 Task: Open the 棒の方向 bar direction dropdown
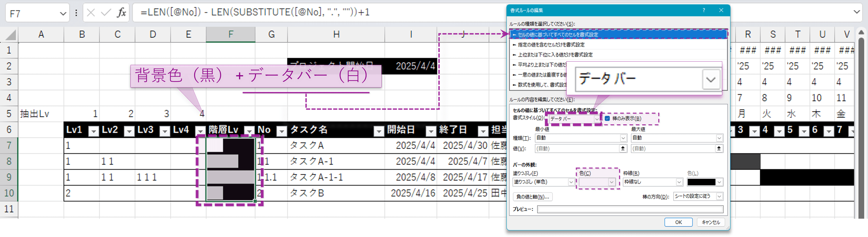[719, 196]
